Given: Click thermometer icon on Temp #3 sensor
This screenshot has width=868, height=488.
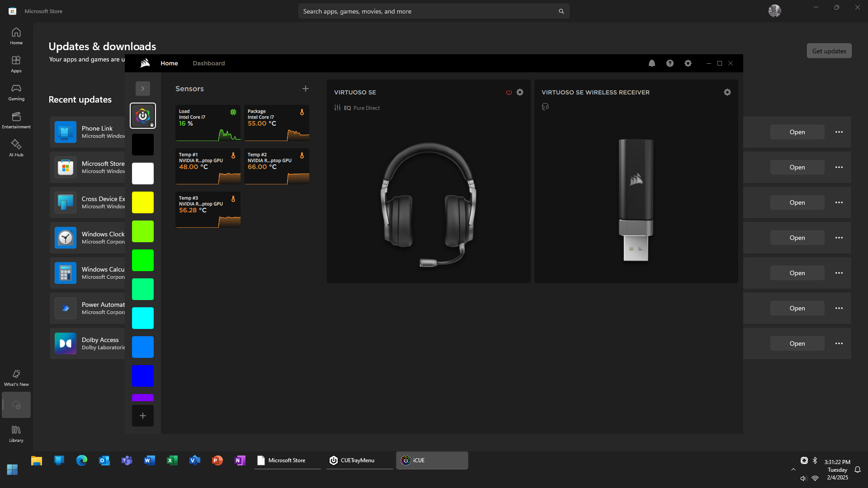Looking at the screenshot, I should tap(233, 199).
